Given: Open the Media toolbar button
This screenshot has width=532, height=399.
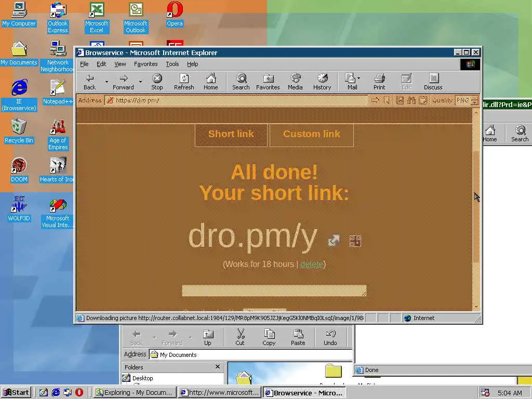Looking at the screenshot, I should click(295, 82).
